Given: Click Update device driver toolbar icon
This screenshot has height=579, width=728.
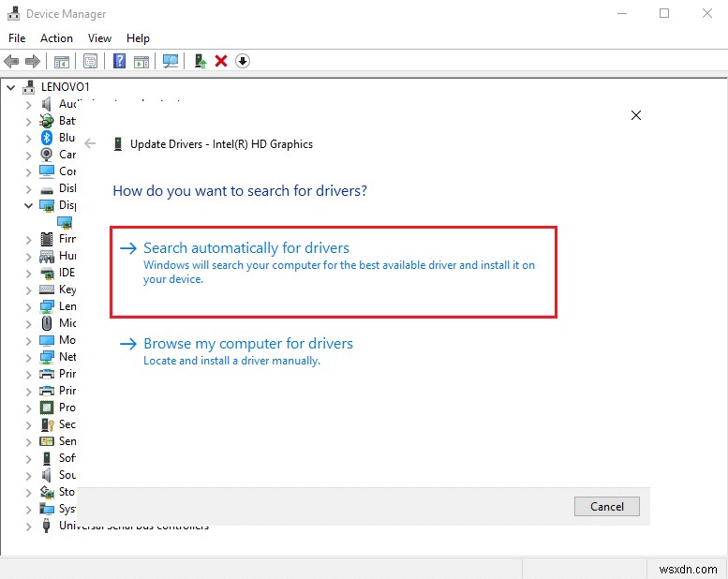Looking at the screenshot, I should click(201, 61).
